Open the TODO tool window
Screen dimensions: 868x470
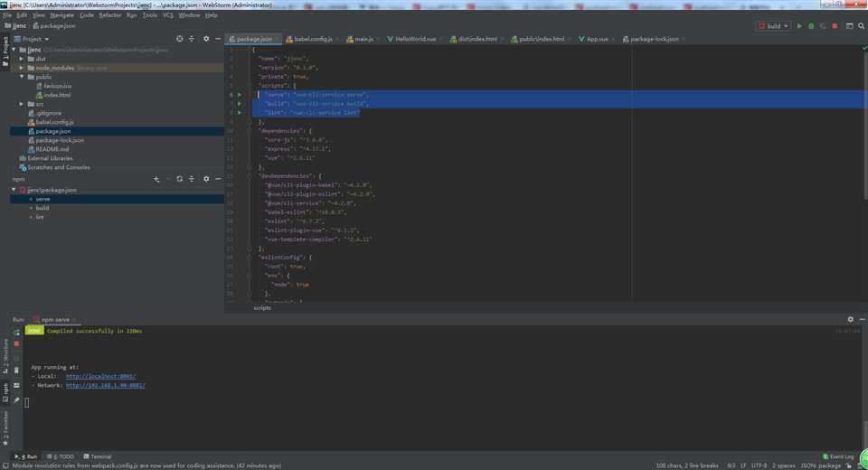click(61, 456)
